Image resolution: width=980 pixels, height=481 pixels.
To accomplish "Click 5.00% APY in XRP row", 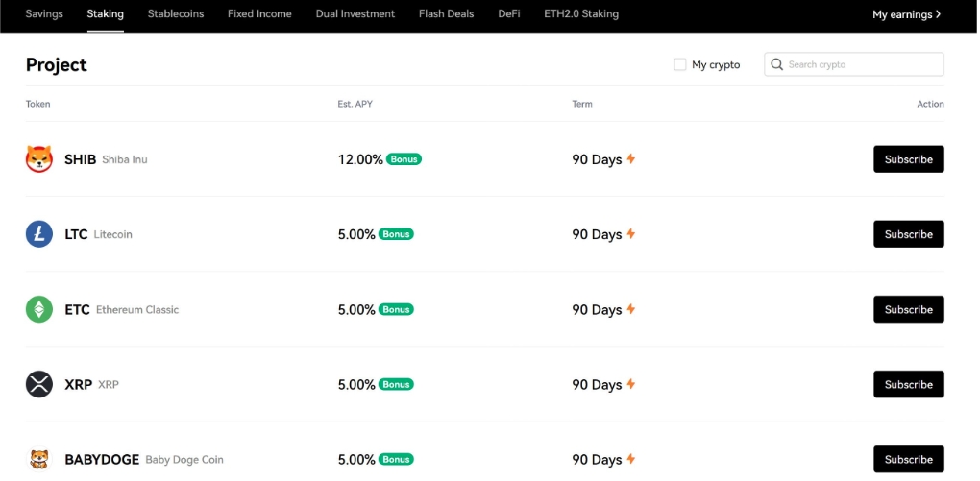I will point(356,384).
